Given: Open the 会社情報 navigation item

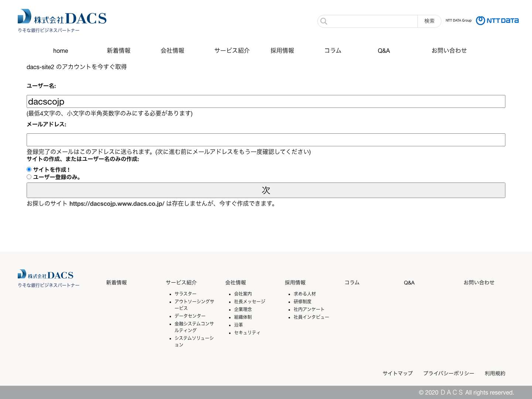Looking at the screenshot, I should click(173, 51).
